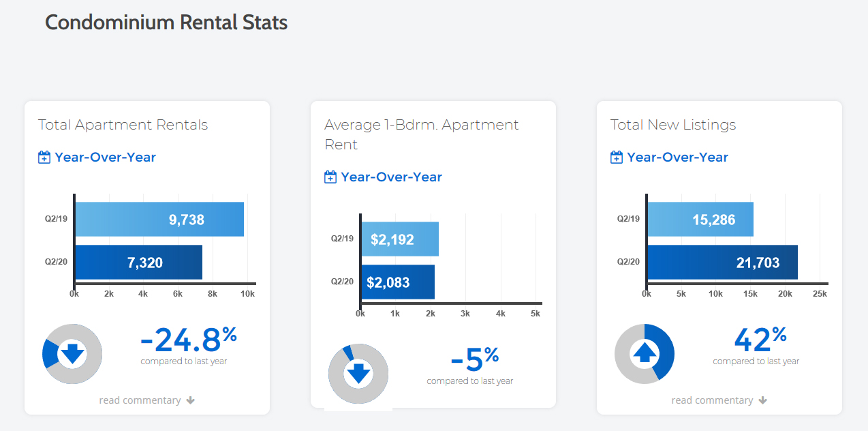Click calendar icon in Total Apartment Rentals card
The height and width of the screenshot is (431, 868).
pos(44,158)
